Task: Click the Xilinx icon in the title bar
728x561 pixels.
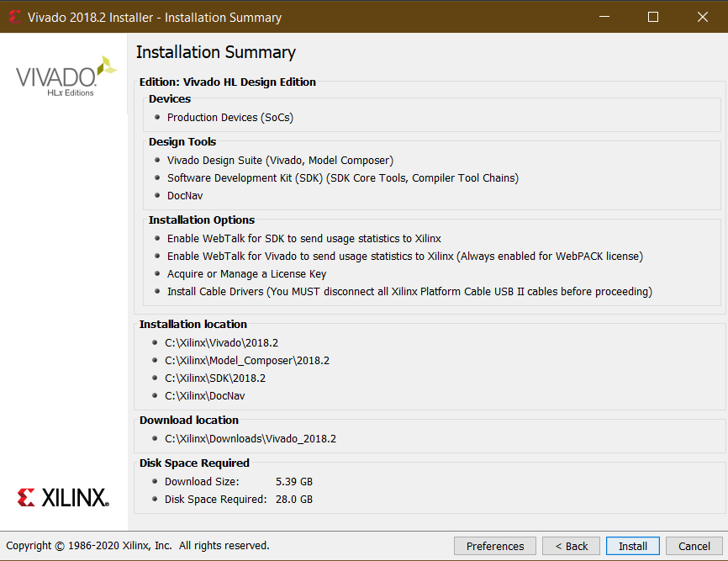Action: [14, 17]
